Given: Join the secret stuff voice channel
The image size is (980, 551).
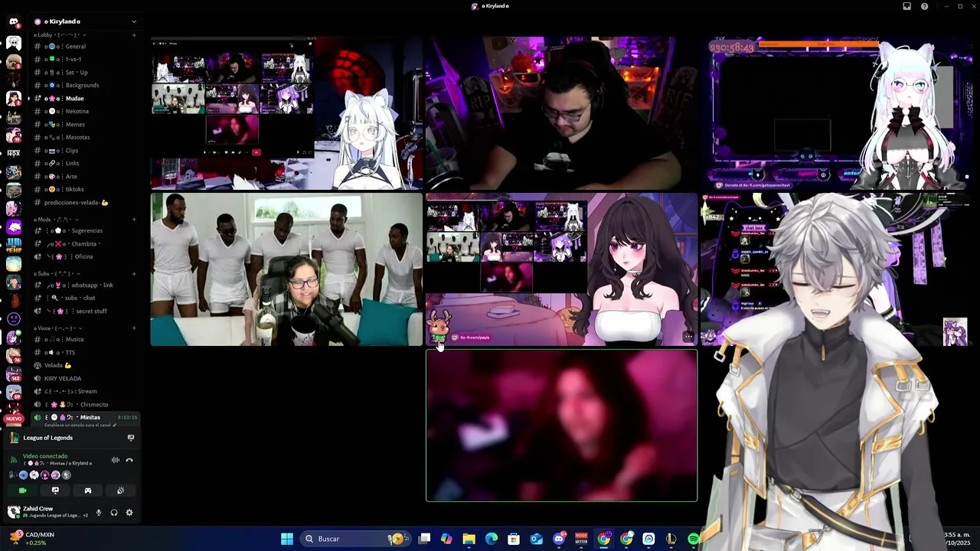Looking at the screenshot, I should click(85, 311).
